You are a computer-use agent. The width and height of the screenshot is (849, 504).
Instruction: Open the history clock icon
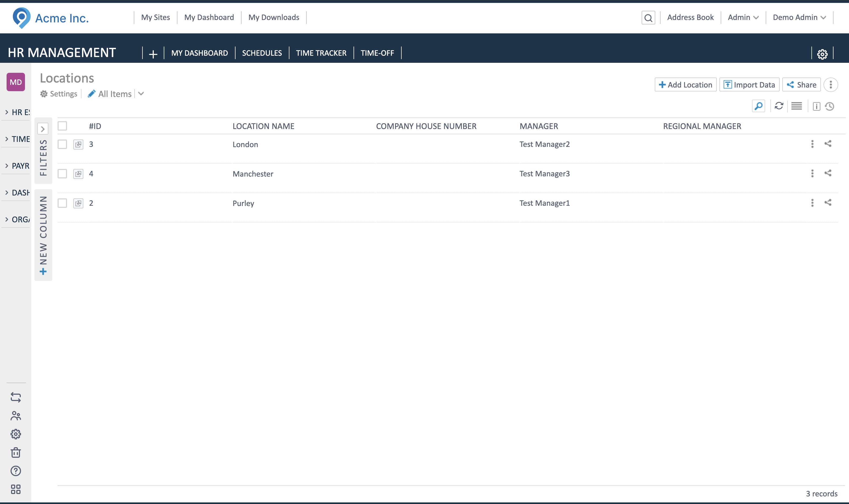(x=829, y=106)
